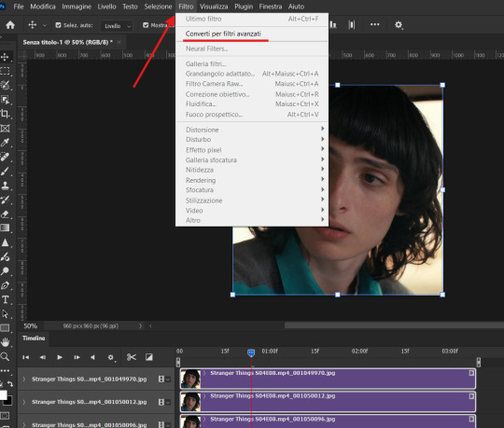
Task: Open the File menu
Action: click(x=19, y=7)
